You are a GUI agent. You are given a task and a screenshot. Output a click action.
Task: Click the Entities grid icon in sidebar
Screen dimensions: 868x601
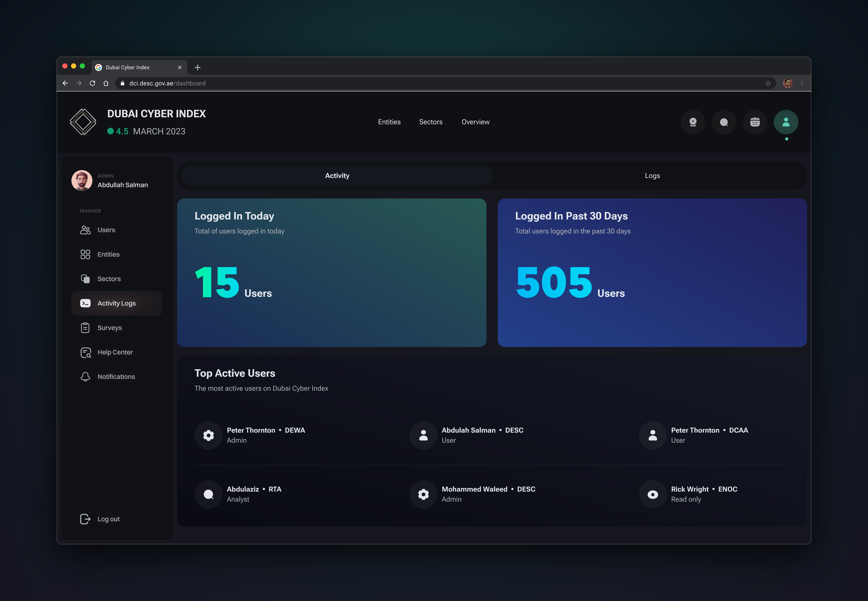[x=86, y=254]
